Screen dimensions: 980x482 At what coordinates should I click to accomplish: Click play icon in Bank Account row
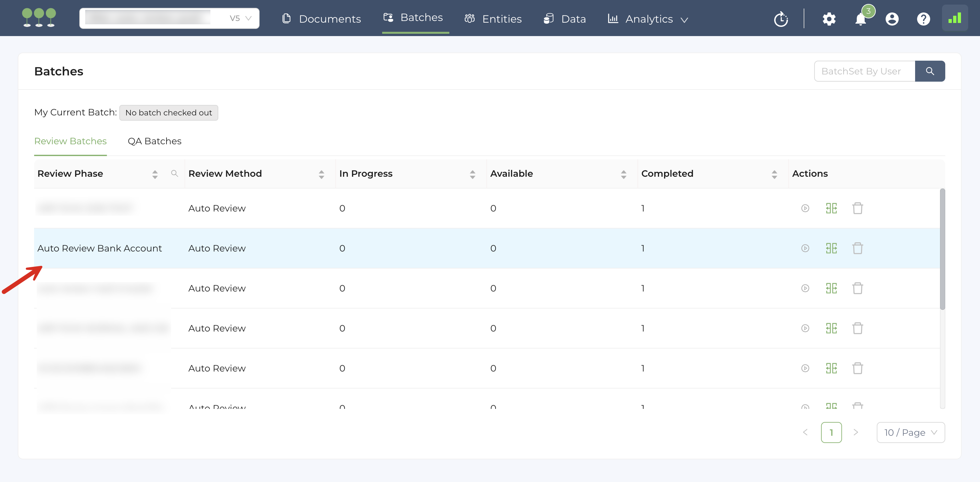805,248
